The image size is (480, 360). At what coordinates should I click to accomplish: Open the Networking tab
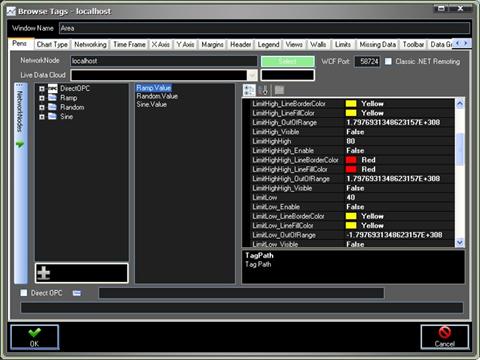click(x=90, y=44)
